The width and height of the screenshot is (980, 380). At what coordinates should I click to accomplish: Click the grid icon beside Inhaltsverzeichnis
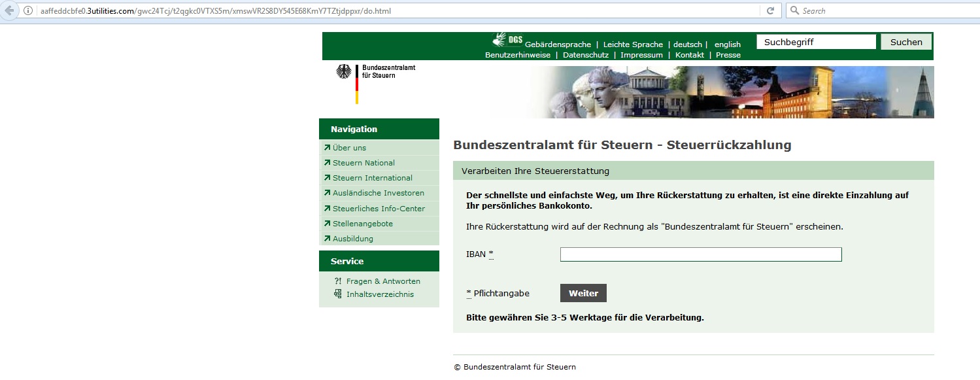(337, 294)
